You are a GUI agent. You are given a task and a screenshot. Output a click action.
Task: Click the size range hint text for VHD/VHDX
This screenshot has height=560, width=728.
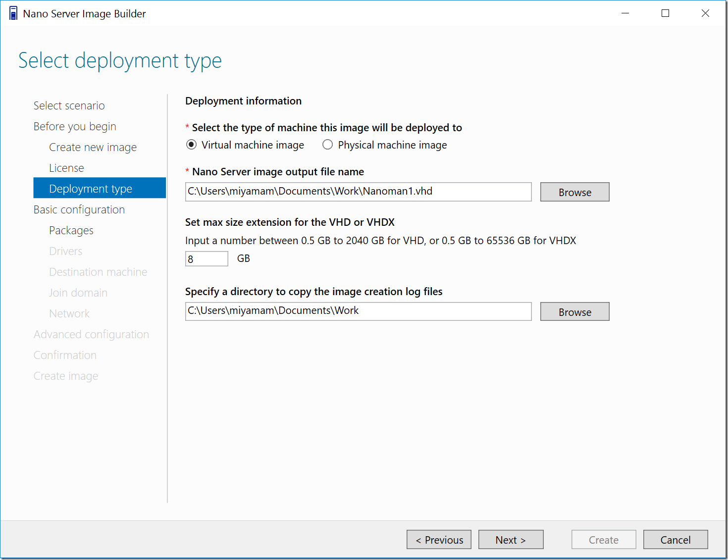(380, 241)
